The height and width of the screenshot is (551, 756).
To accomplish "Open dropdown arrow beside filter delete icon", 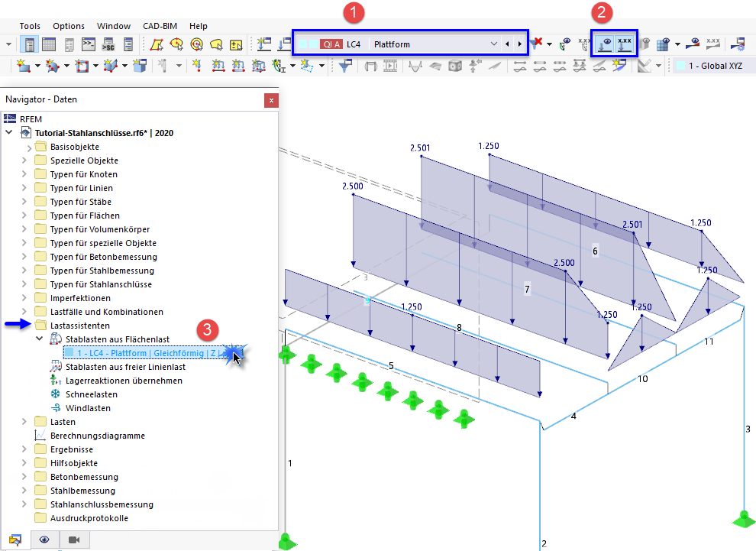I will [x=549, y=44].
